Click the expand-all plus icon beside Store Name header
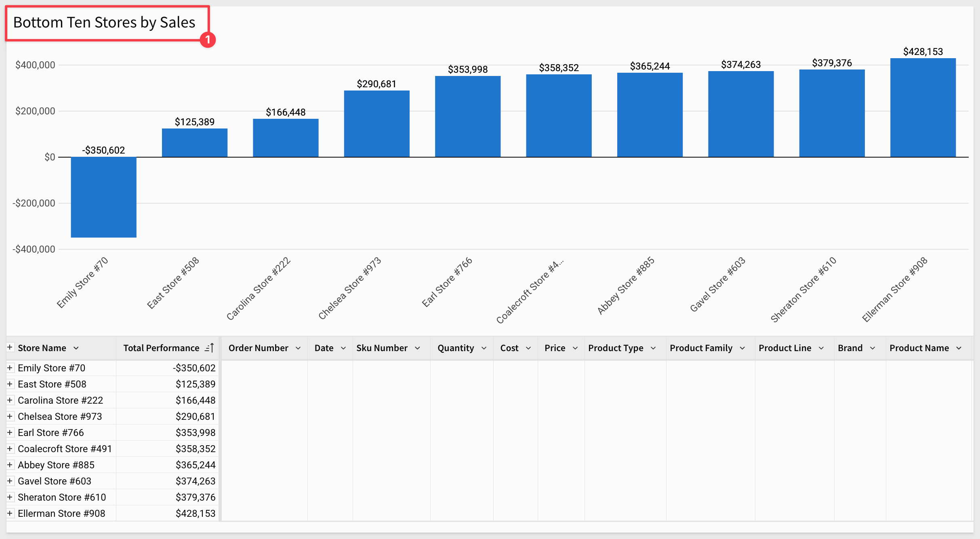 (x=10, y=347)
